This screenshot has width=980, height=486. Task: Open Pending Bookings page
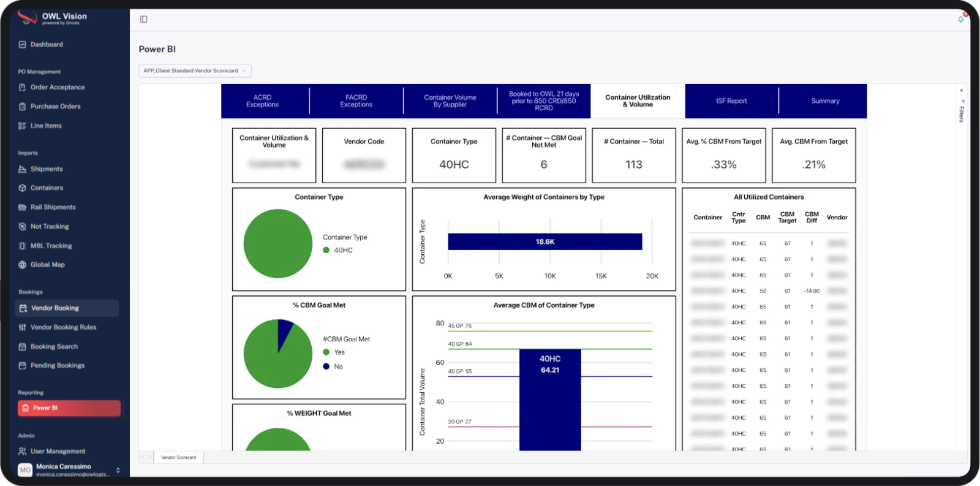[58, 366]
